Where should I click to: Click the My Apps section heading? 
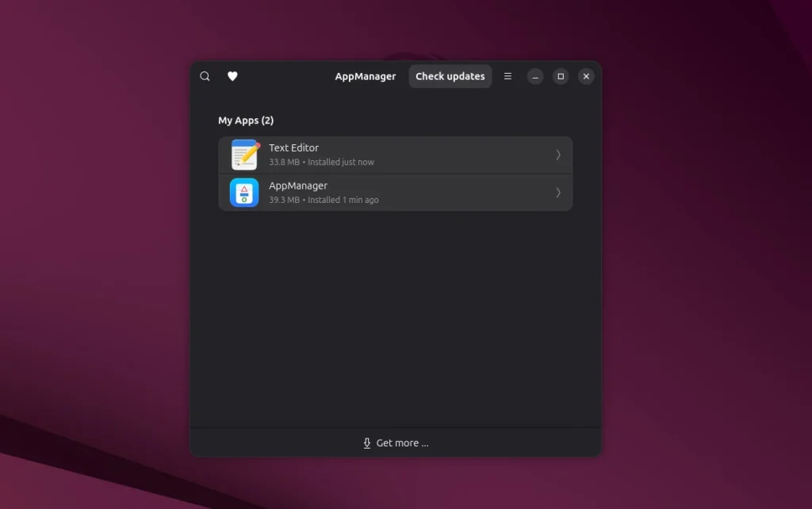(246, 120)
